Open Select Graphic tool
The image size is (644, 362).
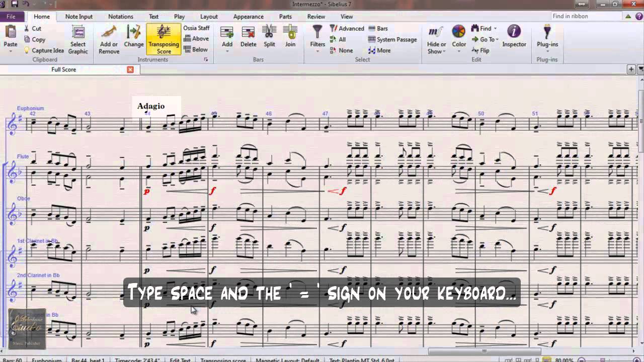[78, 39]
